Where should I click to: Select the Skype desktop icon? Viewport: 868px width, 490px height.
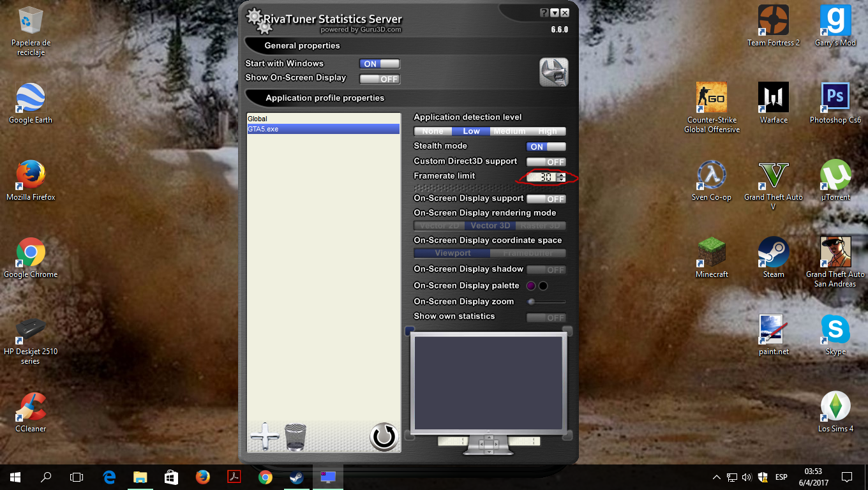835,335
